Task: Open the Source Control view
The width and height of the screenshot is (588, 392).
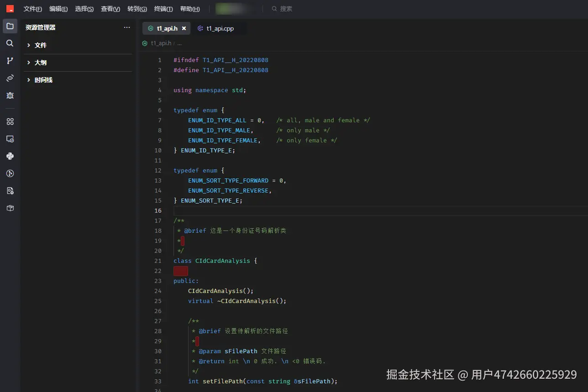Action: coord(10,60)
